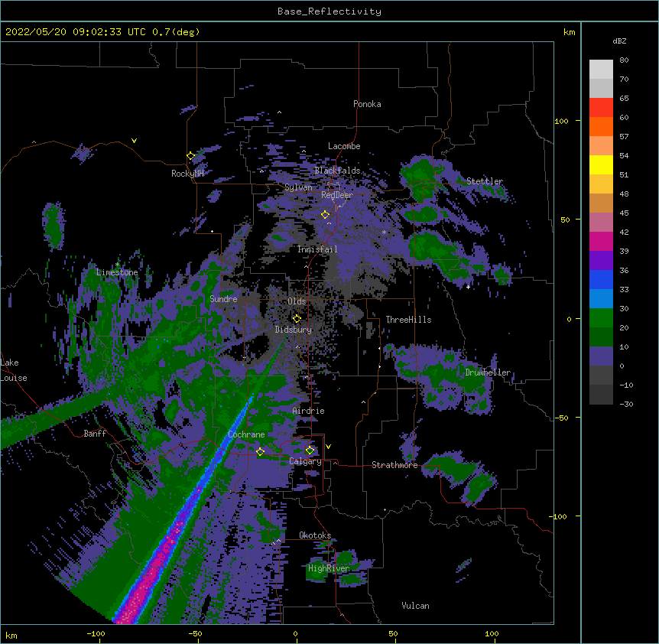Select the Lacombe city label
Viewport: 659px width, 644px height.
tap(344, 146)
